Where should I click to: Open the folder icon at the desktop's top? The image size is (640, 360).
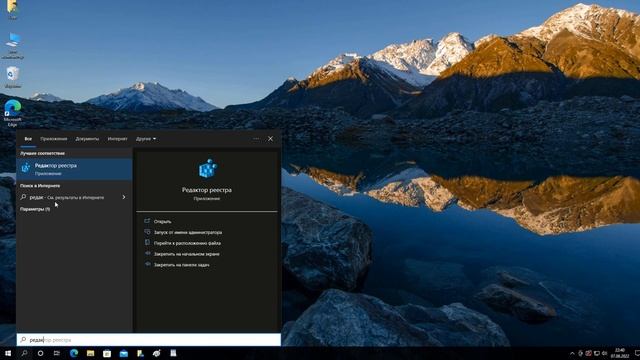coord(12,9)
